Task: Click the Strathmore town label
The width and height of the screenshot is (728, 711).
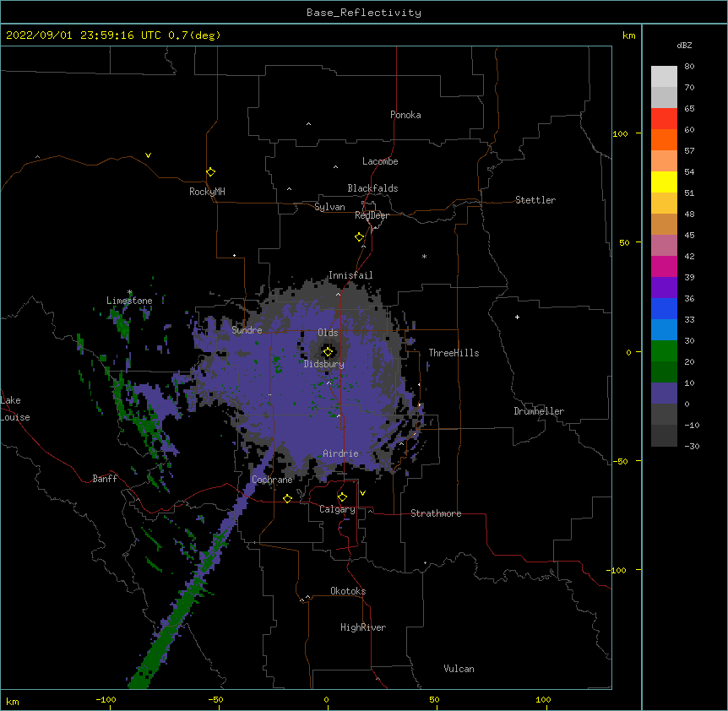Action: pyautogui.click(x=436, y=513)
